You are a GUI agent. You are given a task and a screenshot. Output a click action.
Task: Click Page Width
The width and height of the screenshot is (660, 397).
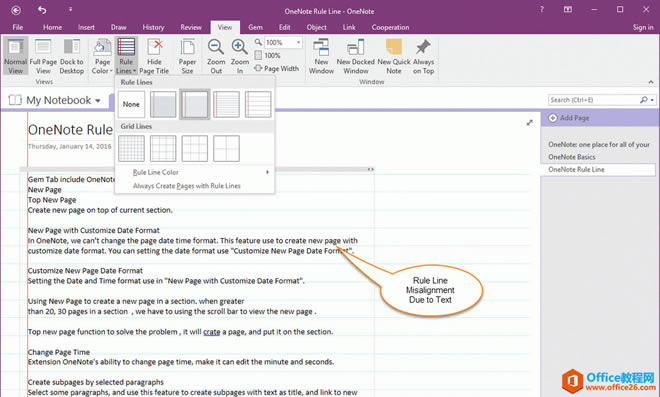coord(277,68)
